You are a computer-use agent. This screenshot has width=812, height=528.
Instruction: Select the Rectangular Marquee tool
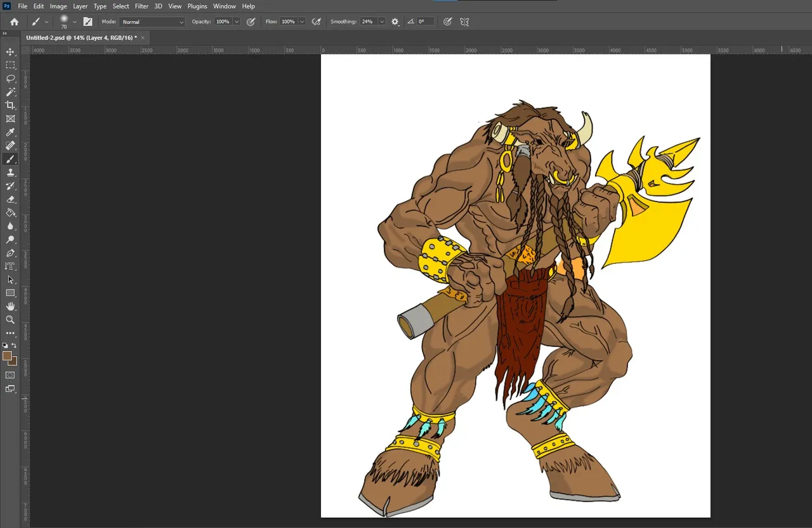tap(10, 65)
